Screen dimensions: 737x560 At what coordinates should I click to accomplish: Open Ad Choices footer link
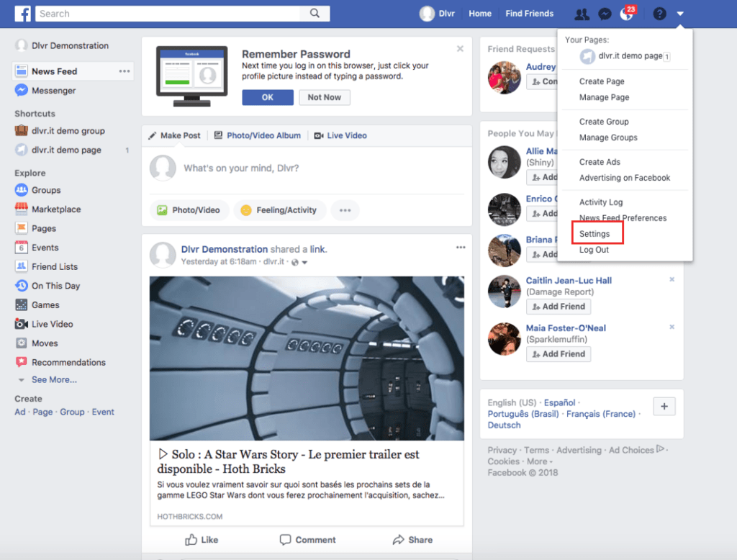[x=636, y=450]
